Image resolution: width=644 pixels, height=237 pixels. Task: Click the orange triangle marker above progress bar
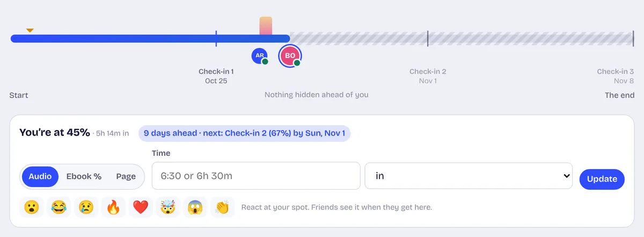pyautogui.click(x=30, y=30)
